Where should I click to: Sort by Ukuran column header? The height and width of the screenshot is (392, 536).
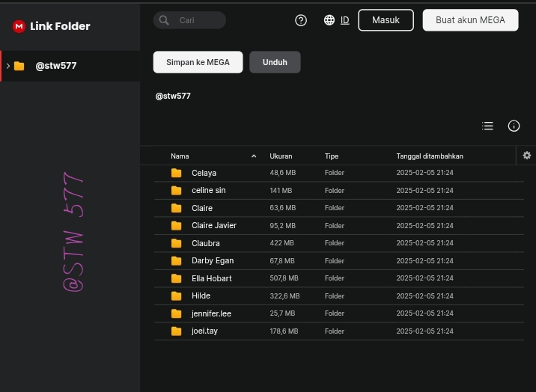click(x=281, y=156)
